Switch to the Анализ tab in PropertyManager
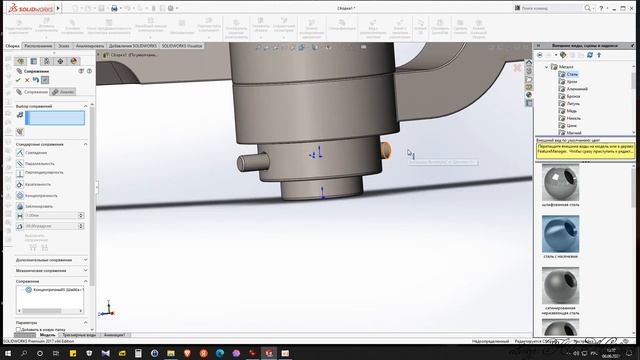640x360 pixels. pos(63,92)
